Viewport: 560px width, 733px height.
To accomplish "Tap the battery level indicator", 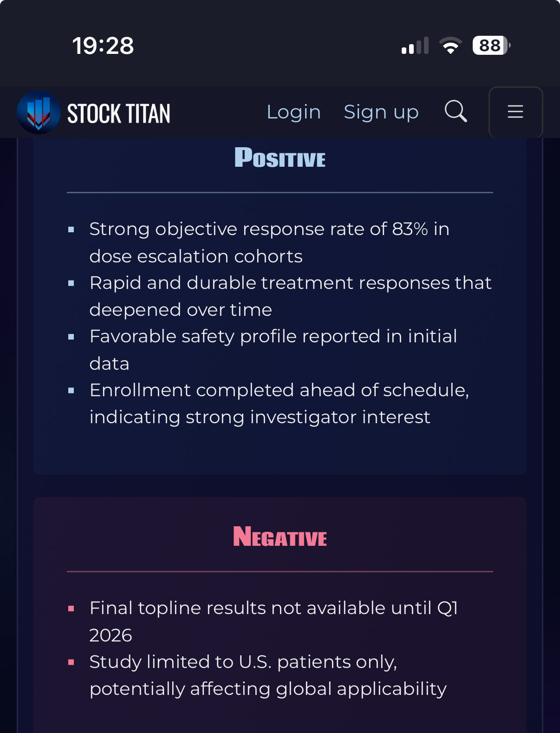I will tap(491, 46).
